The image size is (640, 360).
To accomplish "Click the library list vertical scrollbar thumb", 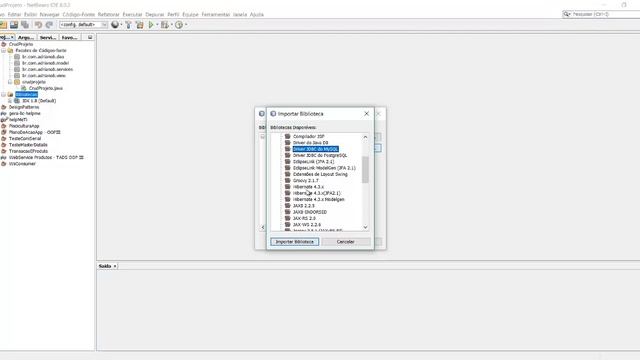I will coord(365,170).
